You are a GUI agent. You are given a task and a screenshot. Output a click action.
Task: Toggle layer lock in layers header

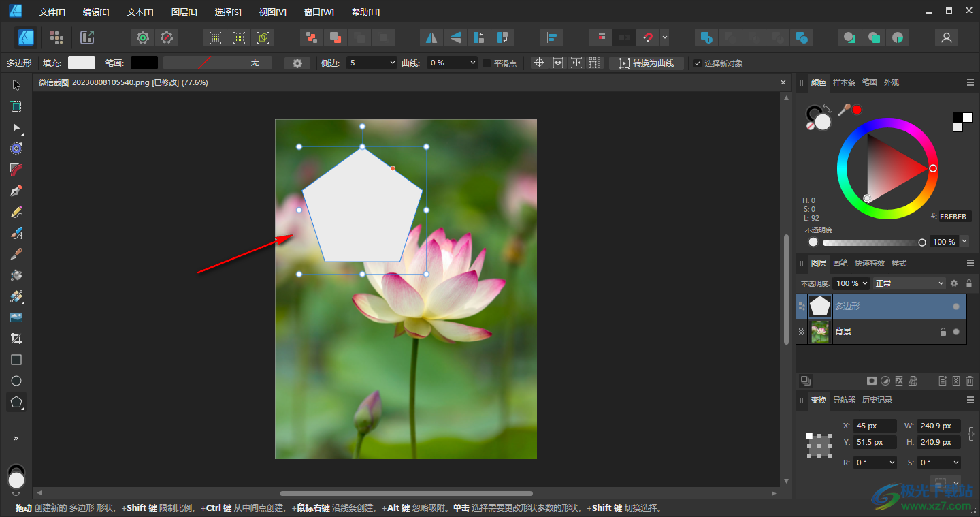pyautogui.click(x=969, y=283)
